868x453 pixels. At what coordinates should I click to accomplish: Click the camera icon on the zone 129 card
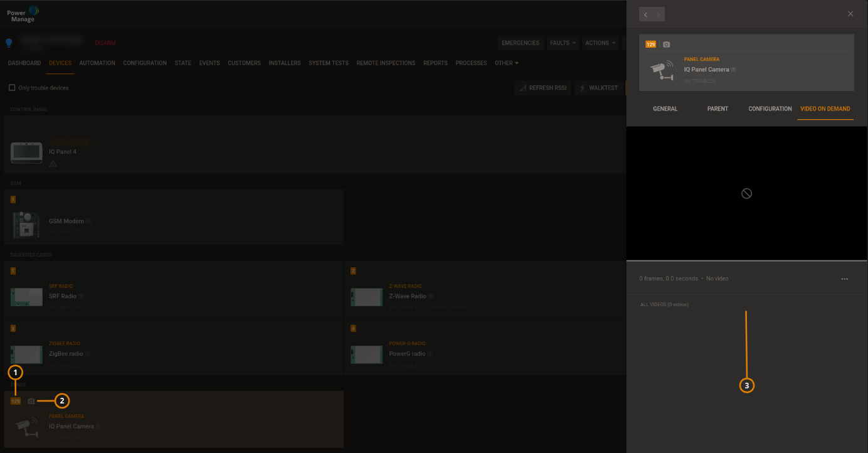pos(31,401)
